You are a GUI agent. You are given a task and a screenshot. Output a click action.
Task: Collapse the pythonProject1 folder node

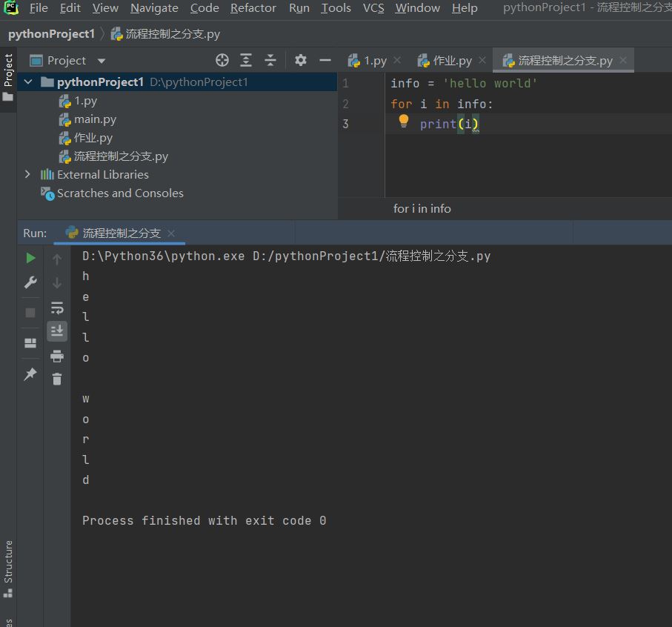(28, 82)
